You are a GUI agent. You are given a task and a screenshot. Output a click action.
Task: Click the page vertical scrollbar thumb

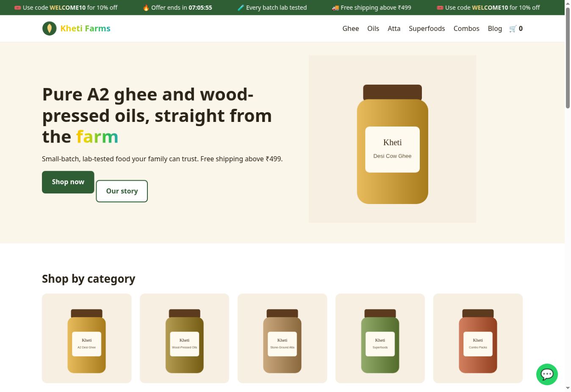click(x=568, y=58)
